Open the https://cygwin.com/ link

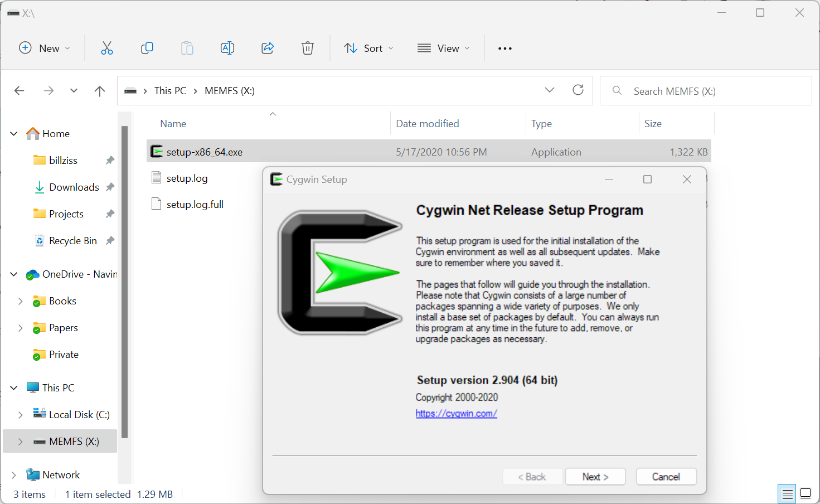tap(456, 413)
